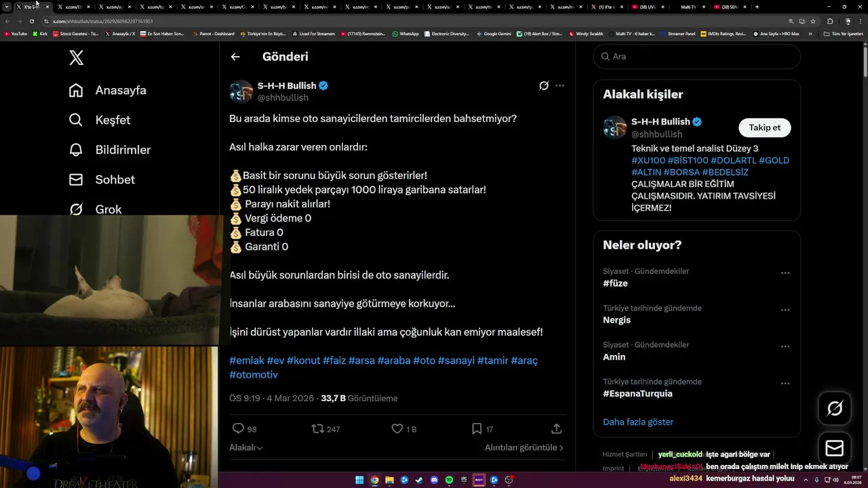Image resolution: width=868 pixels, height=488 pixels.
Task: Click the #sanayi hashtag
Action: pyautogui.click(x=456, y=361)
